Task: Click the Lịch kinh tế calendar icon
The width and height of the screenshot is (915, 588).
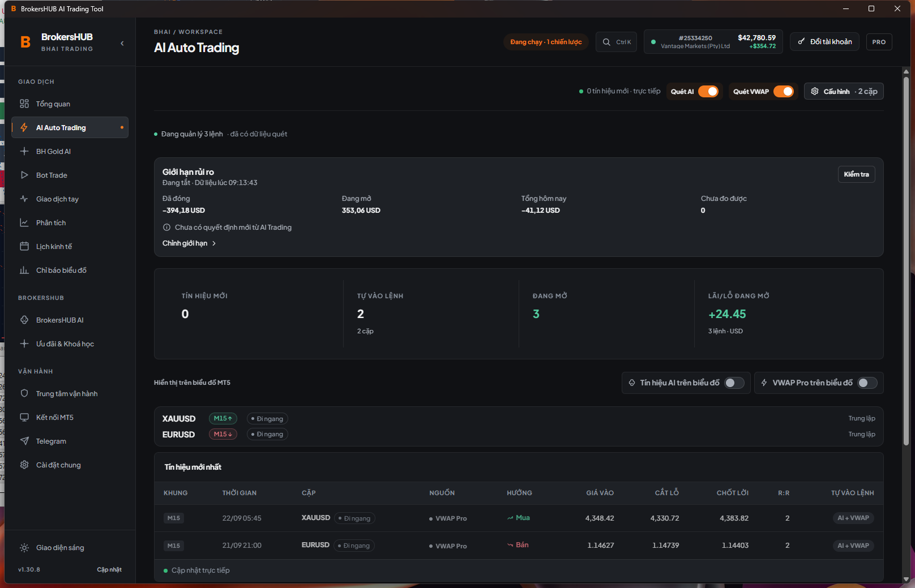Action: coord(24,246)
